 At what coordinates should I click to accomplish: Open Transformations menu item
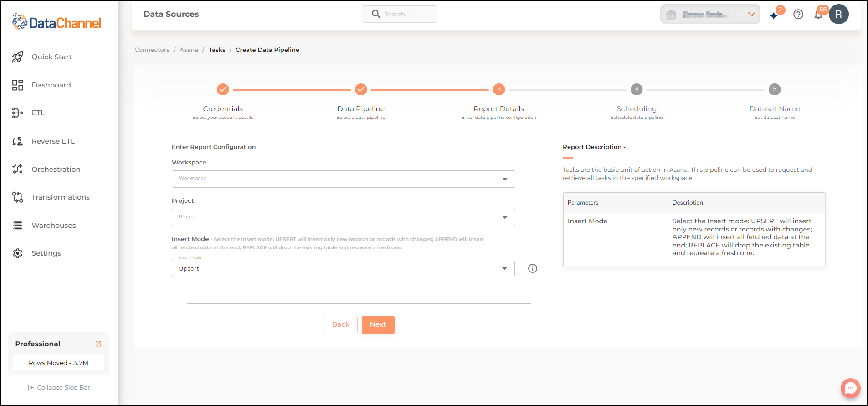click(61, 197)
